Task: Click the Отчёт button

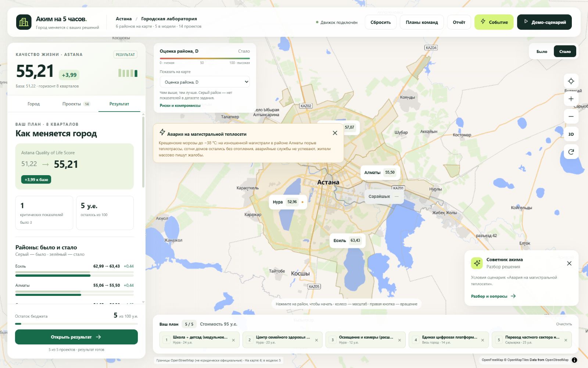Action: click(x=459, y=22)
